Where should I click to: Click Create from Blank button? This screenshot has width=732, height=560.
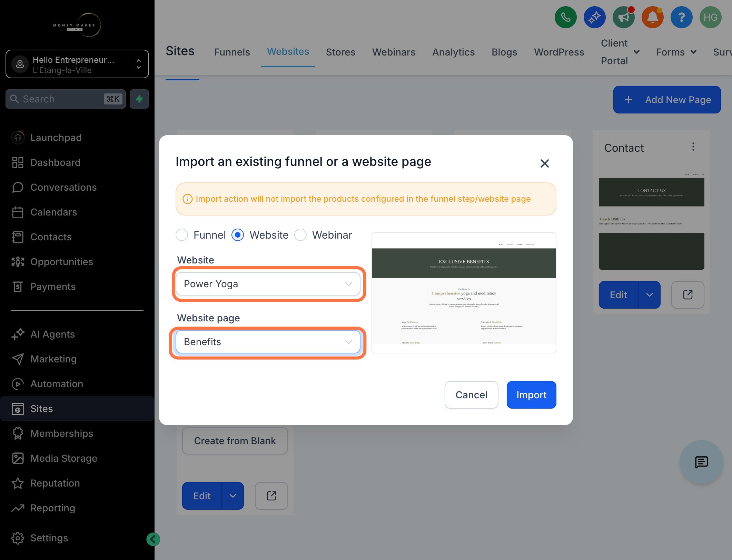[235, 441]
